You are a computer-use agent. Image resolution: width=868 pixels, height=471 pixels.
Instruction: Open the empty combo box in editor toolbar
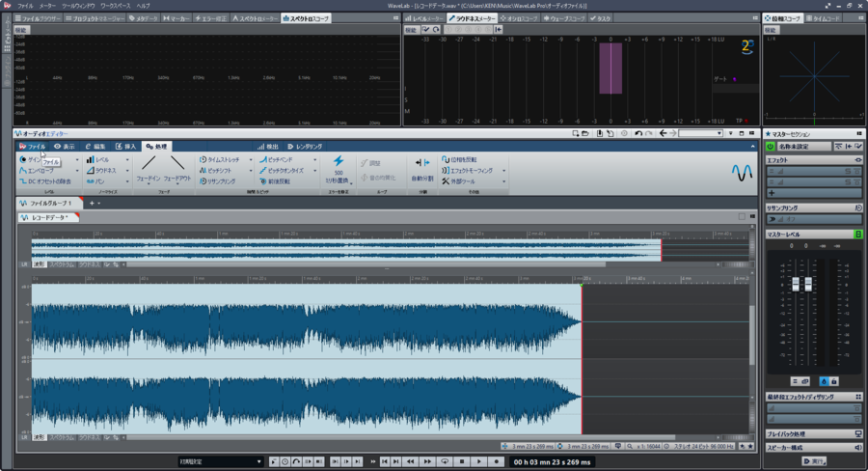click(x=701, y=133)
